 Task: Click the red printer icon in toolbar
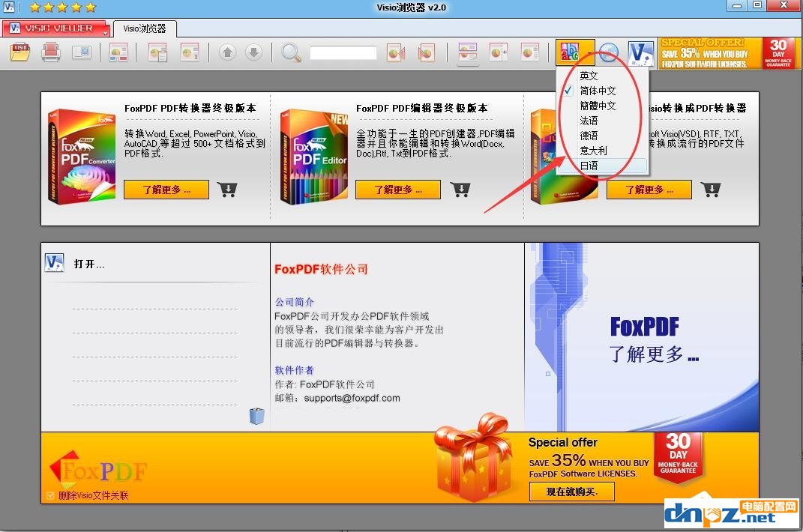(51, 52)
